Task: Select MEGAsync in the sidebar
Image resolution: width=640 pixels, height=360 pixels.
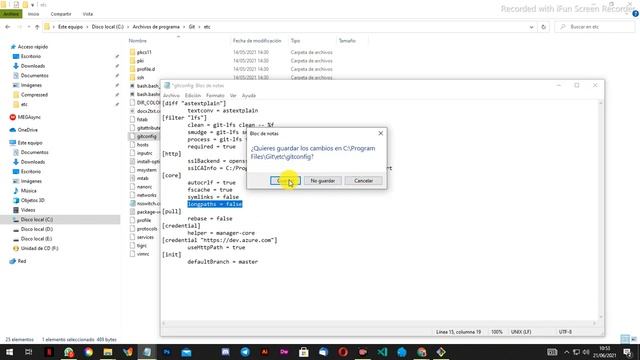Action: coord(29,117)
